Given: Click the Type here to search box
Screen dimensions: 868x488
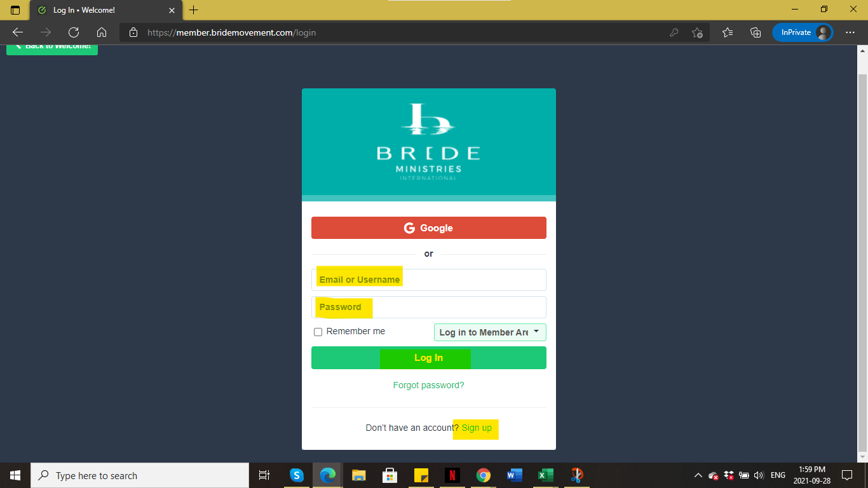Looking at the screenshot, I should tap(140, 475).
